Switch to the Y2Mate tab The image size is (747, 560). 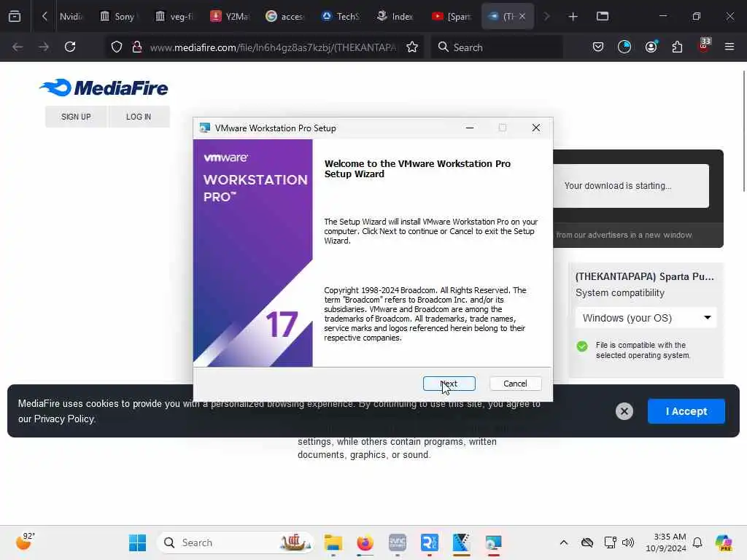pyautogui.click(x=230, y=16)
